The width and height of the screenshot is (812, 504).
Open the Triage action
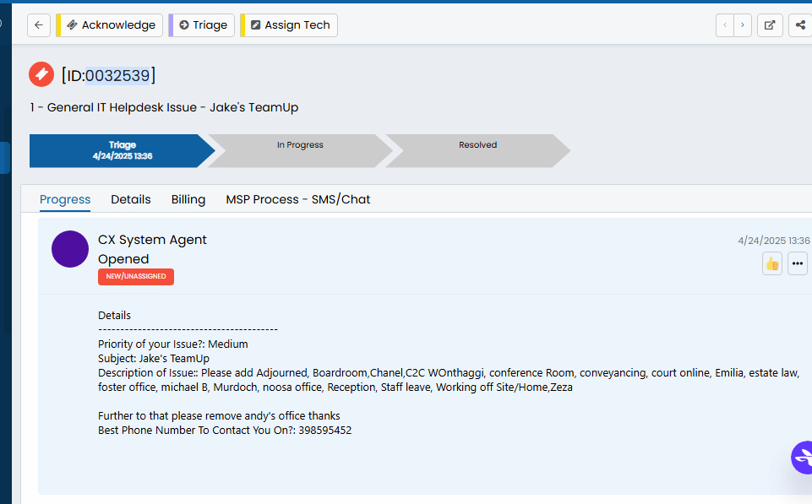(202, 25)
